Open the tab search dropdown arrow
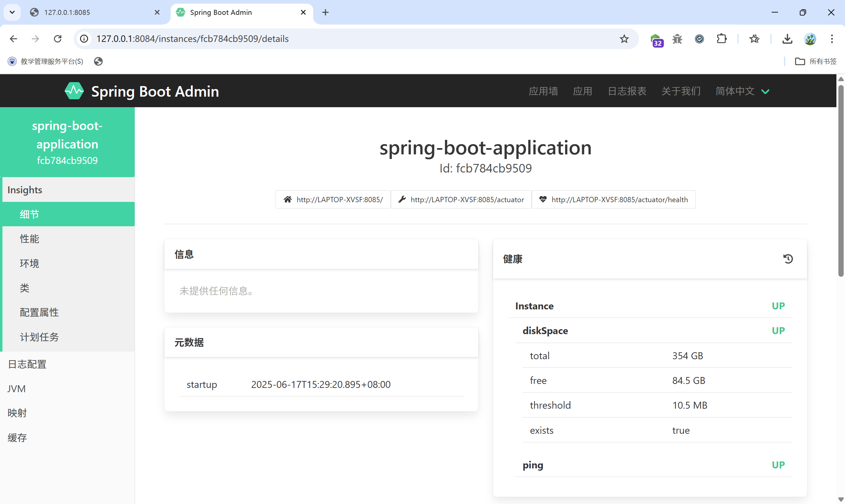 pyautogui.click(x=12, y=12)
